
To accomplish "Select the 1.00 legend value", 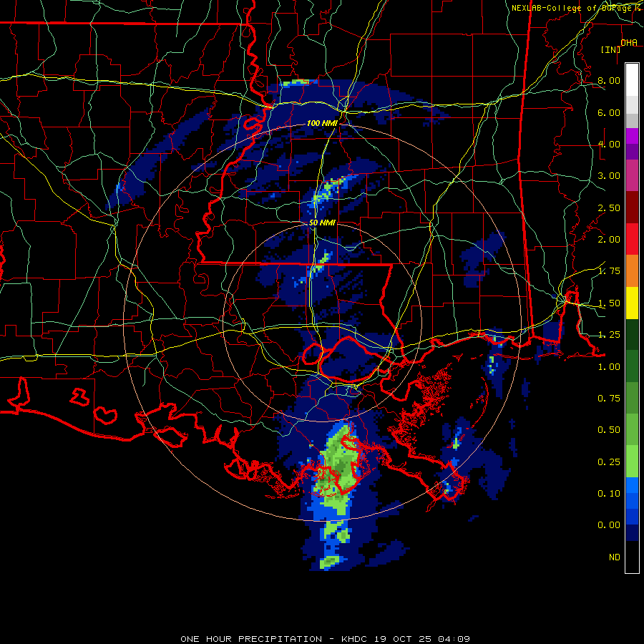I will (x=609, y=367).
